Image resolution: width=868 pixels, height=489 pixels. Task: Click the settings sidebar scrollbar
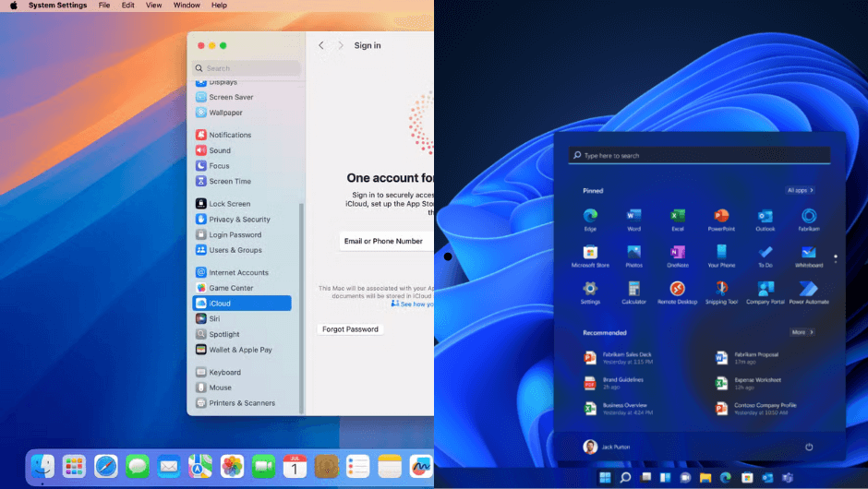(x=301, y=308)
